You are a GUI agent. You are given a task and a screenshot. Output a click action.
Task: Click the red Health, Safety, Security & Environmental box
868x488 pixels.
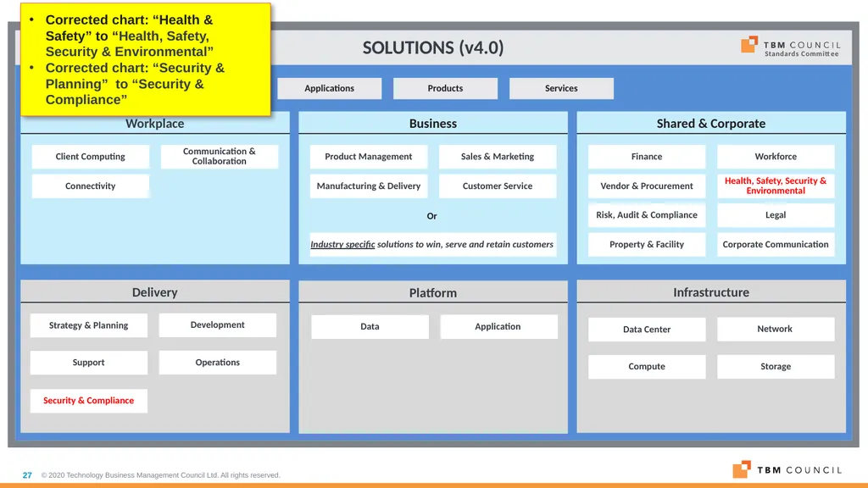776,186
